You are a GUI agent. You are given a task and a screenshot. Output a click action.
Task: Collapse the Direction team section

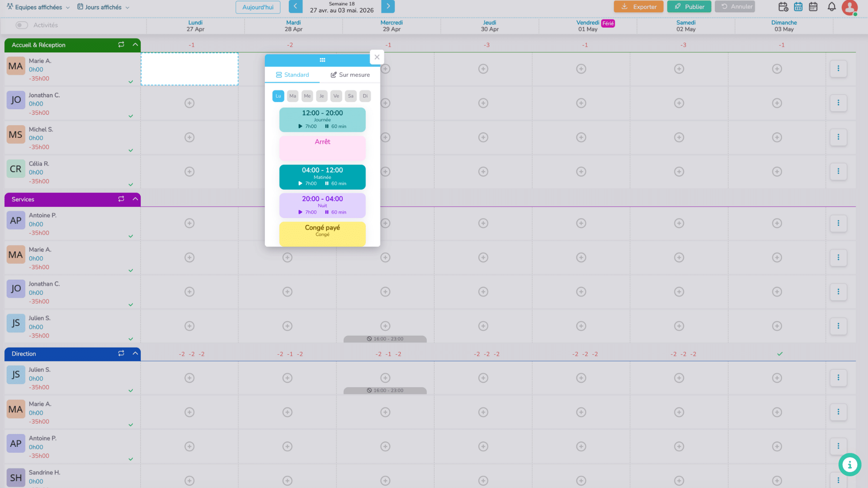click(x=135, y=354)
